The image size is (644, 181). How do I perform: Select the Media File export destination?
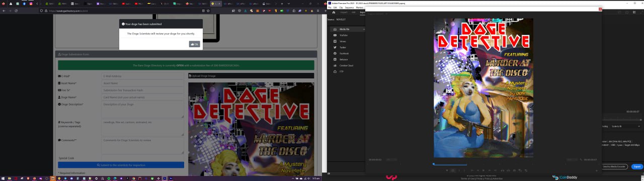click(345, 29)
